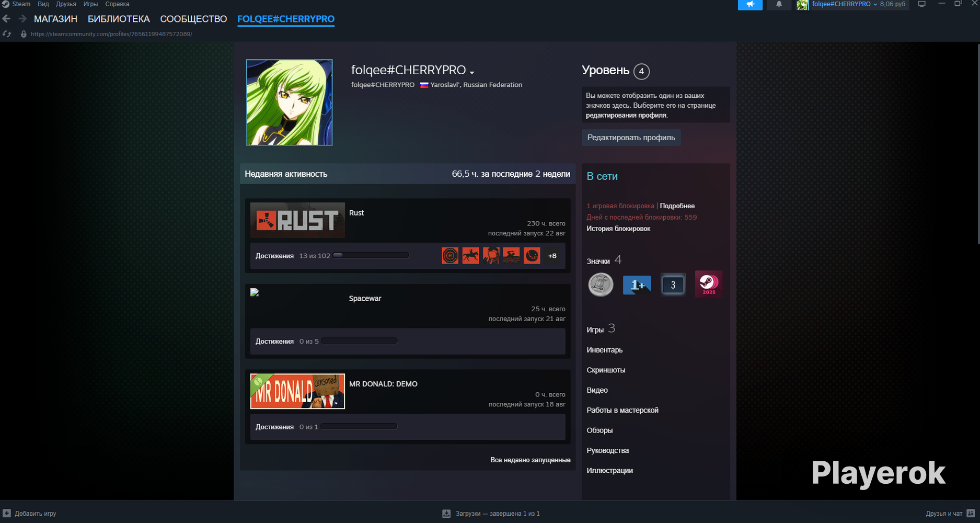Open the silver pillar community badge
The height and width of the screenshot is (523, 980).
(601, 285)
